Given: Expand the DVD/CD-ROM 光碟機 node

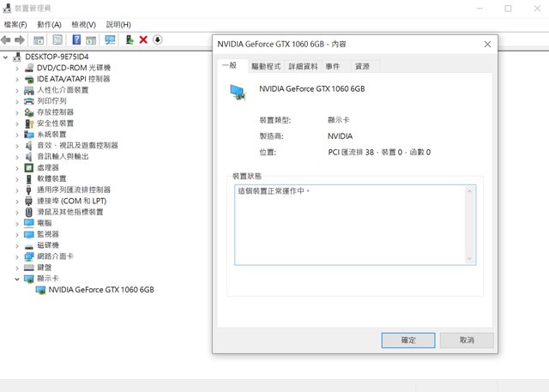Looking at the screenshot, I should coord(17,68).
